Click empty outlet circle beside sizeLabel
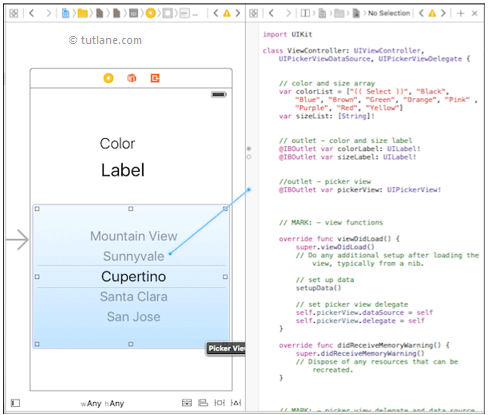The image size is (488, 415). [249, 157]
